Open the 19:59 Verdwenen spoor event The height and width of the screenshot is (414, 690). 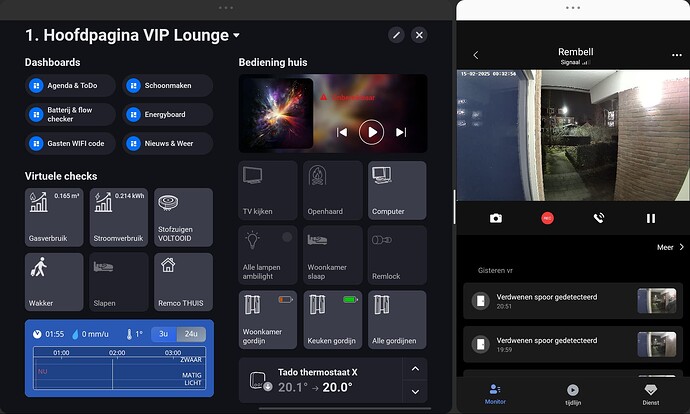(x=573, y=344)
